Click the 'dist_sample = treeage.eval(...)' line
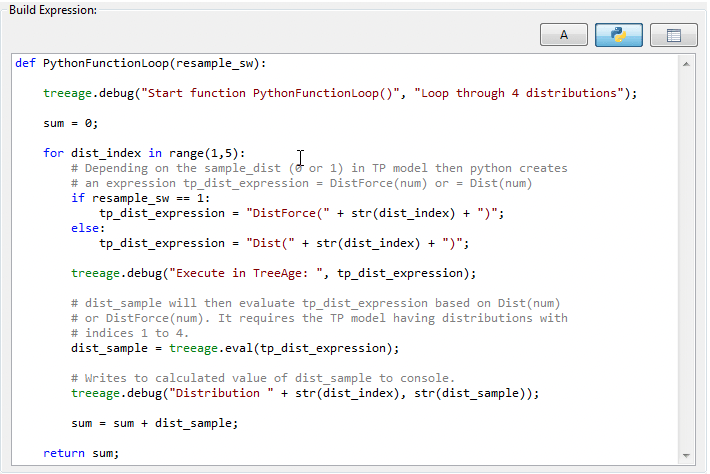This screenshot has width=710, height=474. click(x=235, y=348)
